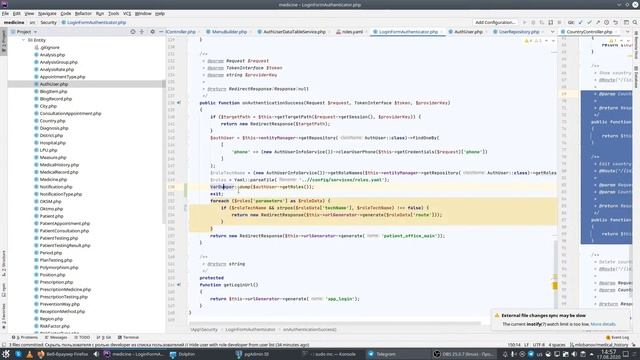Open the VCS menu
The width and height of the screenshot is (640, 360).
(127, 13)
